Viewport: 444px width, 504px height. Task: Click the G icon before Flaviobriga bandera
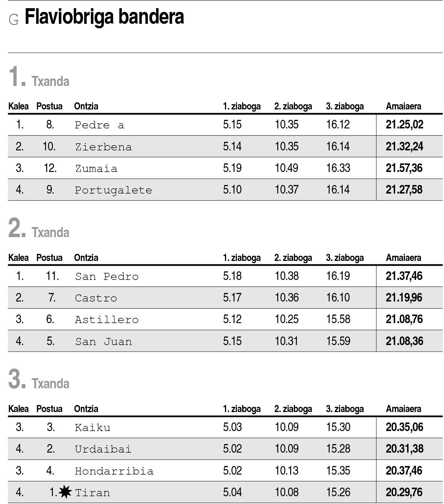point(14,20)
